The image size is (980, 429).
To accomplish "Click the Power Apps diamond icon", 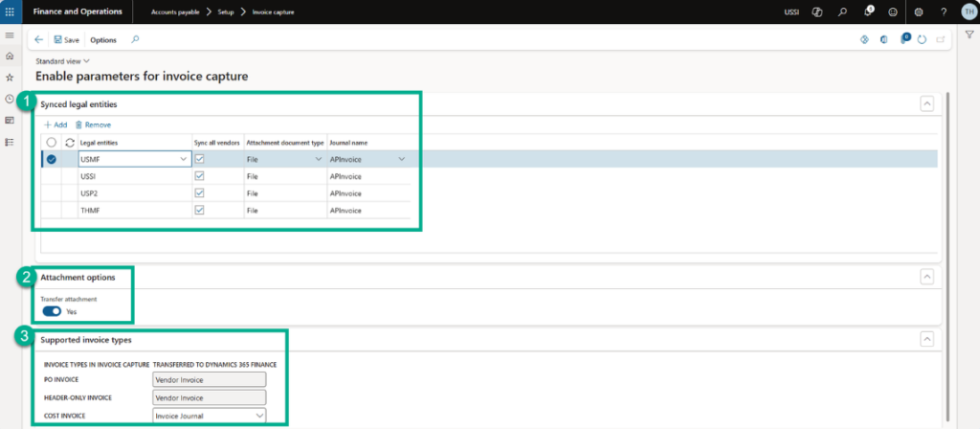I will (x=865, y=39).
